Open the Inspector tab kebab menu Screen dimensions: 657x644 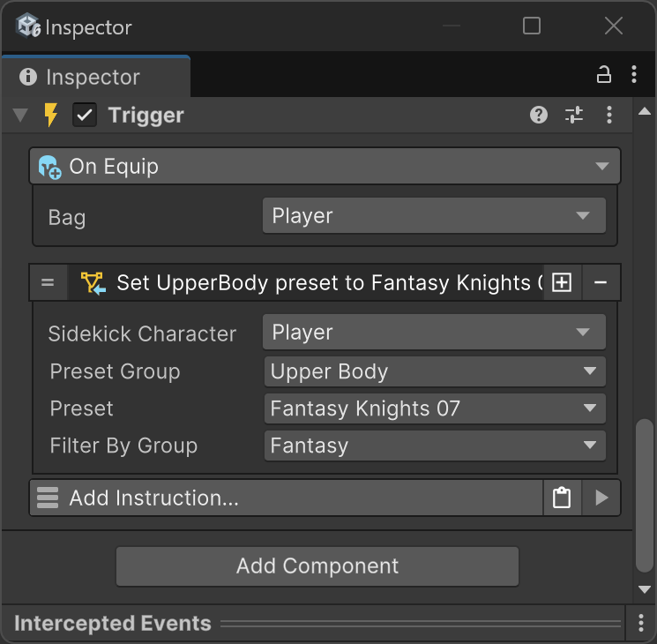click(634, 76)
